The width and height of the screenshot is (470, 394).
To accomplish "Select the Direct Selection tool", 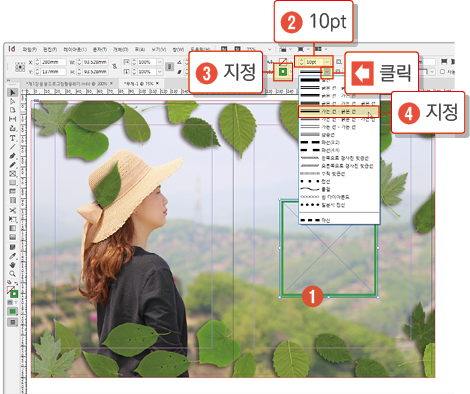I will (13, 101).
